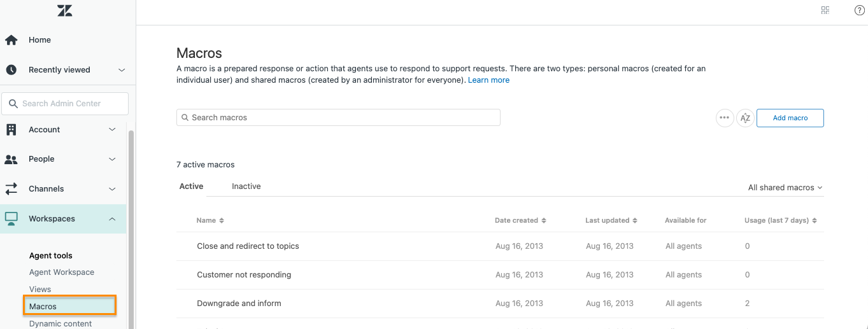The width and height of the screenshot is (868, 329).
Task: Sort by Date created column
Action: (520, 221)
